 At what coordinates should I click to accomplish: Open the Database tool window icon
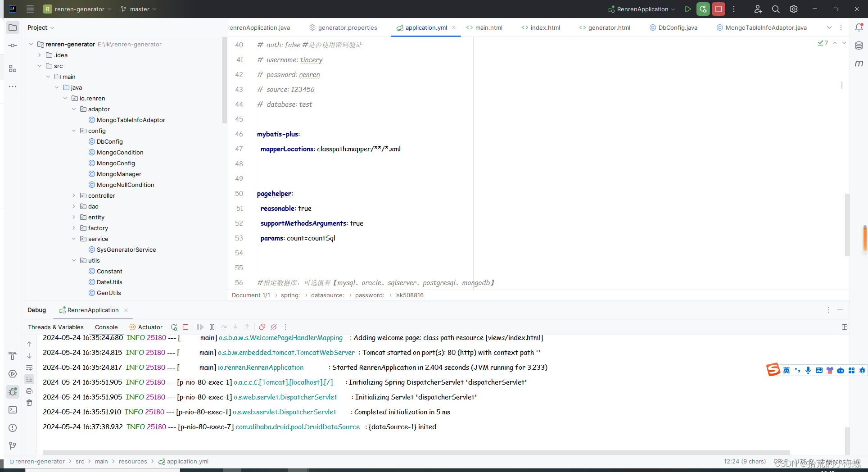(859, 45)
